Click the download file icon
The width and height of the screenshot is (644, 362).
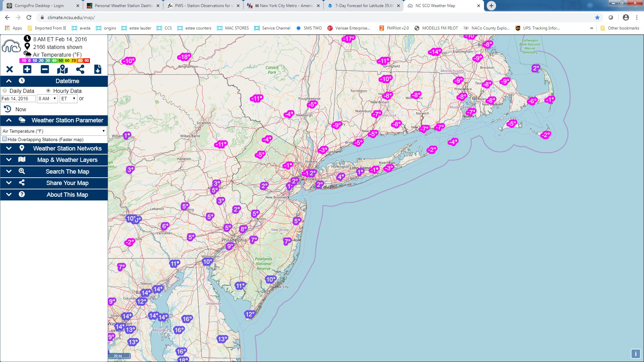click(x=98, y=69)
